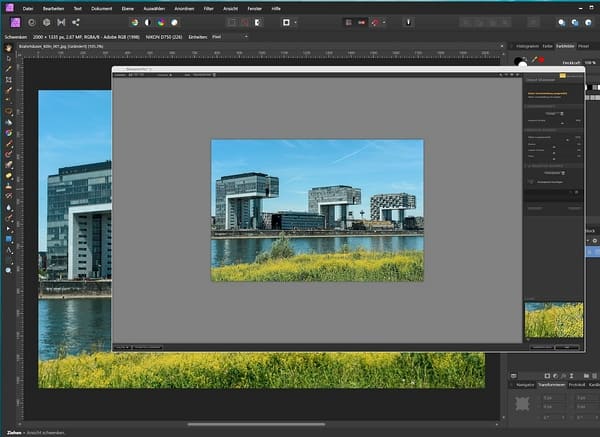Switch to the Develop persona
Viewport: 600px width, 437px height.
[x=46, y=23]
